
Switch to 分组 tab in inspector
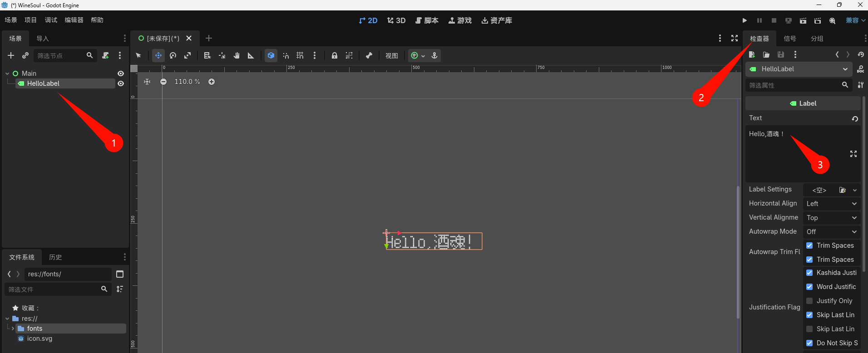point(817,39)
